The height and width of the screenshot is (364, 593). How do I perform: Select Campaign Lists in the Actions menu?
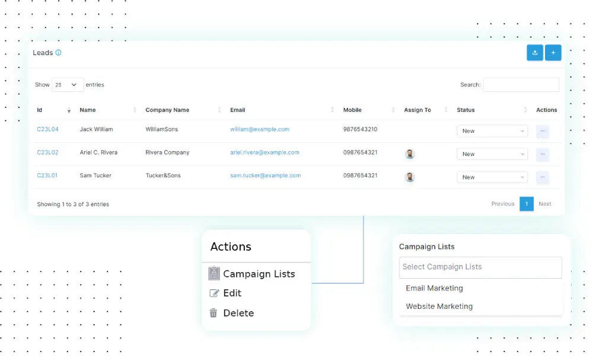click(259, 273)
